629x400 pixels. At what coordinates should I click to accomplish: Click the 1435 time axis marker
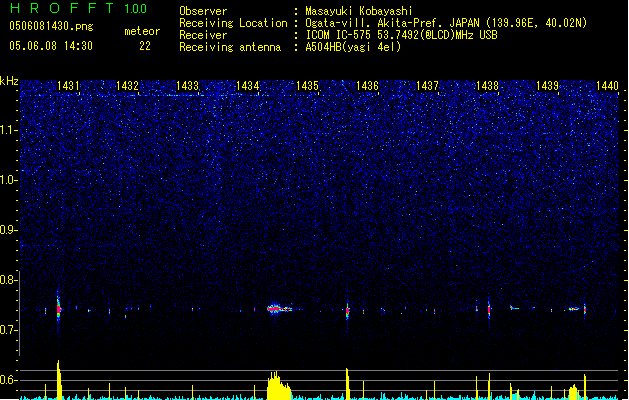pyautogui.click(x=307, y=86)
